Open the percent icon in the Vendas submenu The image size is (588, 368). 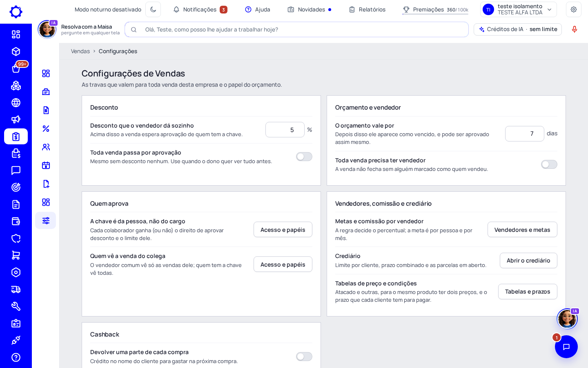coord(46,128)
